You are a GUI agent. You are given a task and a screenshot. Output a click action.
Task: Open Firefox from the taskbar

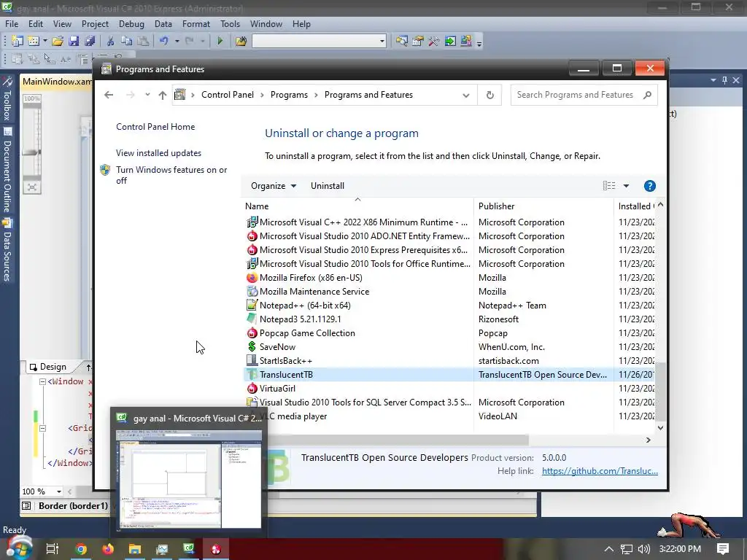coord(108,549)
